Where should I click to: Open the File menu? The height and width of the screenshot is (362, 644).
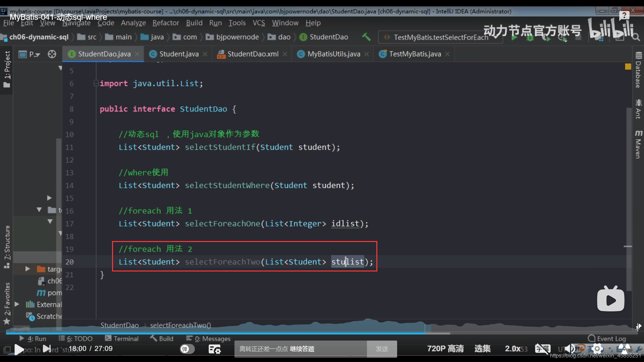(x=8, y=23)
